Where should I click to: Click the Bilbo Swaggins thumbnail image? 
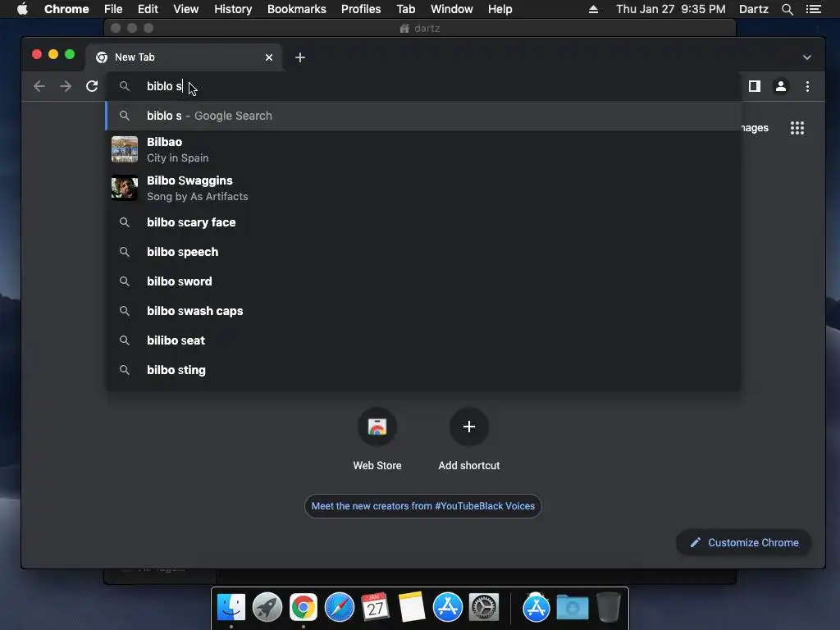[x=125, y=188]
